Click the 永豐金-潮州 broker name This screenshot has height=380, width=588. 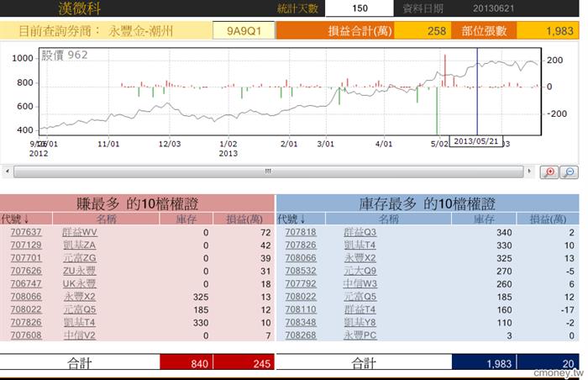(x=141, y=31)
